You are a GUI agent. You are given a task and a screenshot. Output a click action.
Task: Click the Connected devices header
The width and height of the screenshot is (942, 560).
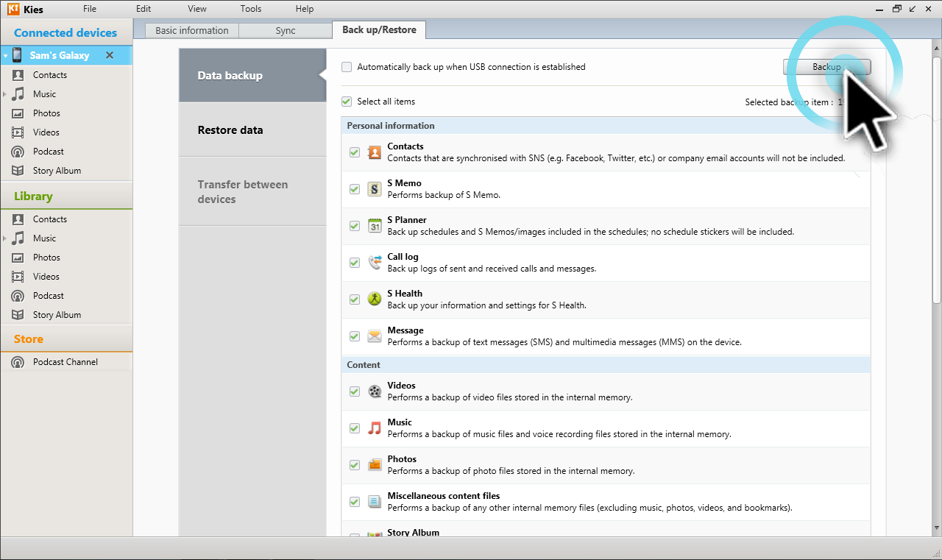coord(65,32)
